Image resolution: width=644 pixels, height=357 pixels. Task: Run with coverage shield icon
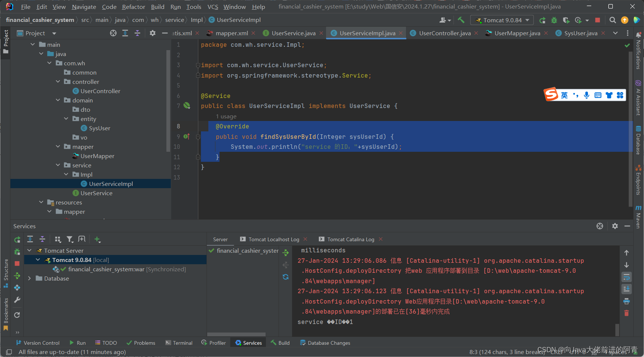(x=566, y=20)
